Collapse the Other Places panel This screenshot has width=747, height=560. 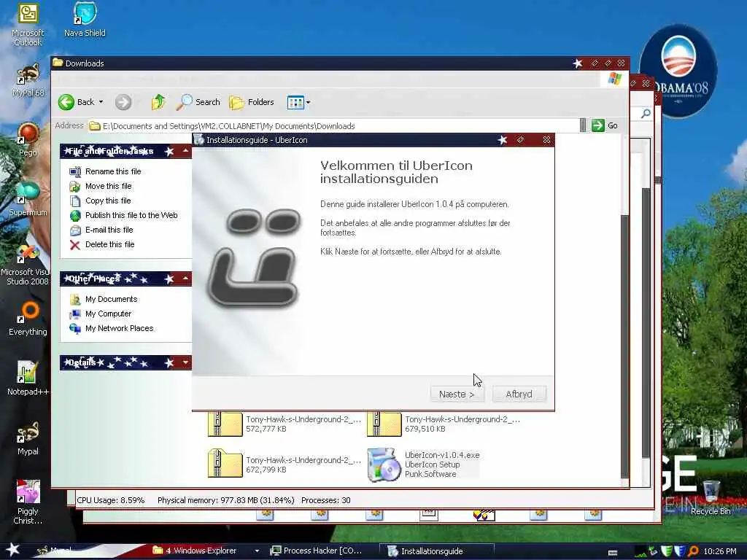tap(185, 279)
